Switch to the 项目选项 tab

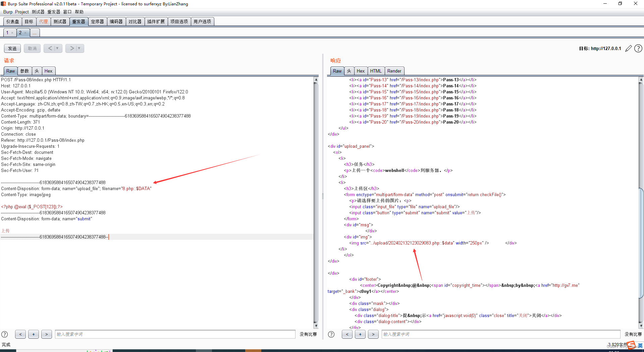[179, 21]
